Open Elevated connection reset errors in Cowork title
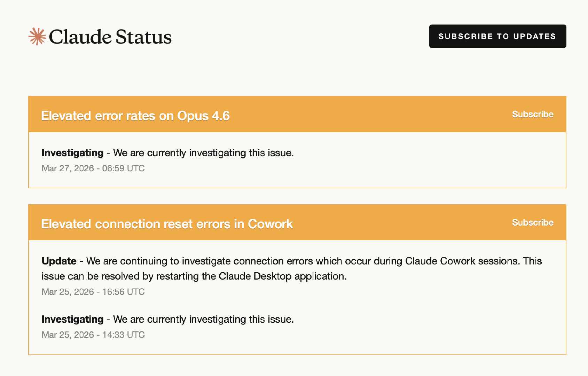The image size is (588, 376). pyautogui.click(x=167, y=224)
